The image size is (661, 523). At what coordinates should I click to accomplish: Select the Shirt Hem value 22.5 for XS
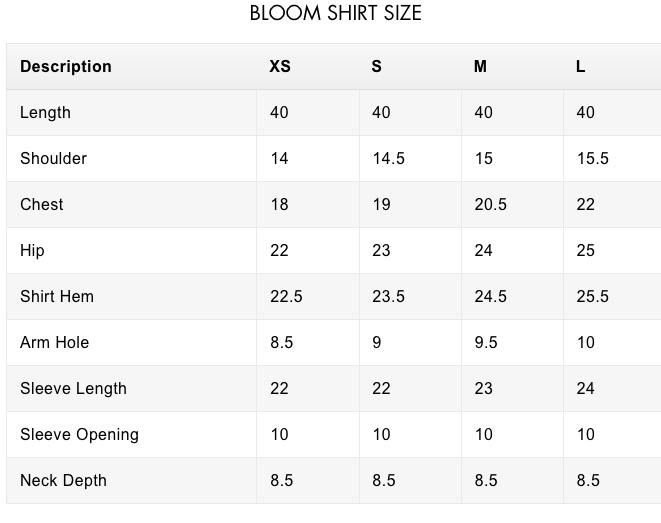286,297
